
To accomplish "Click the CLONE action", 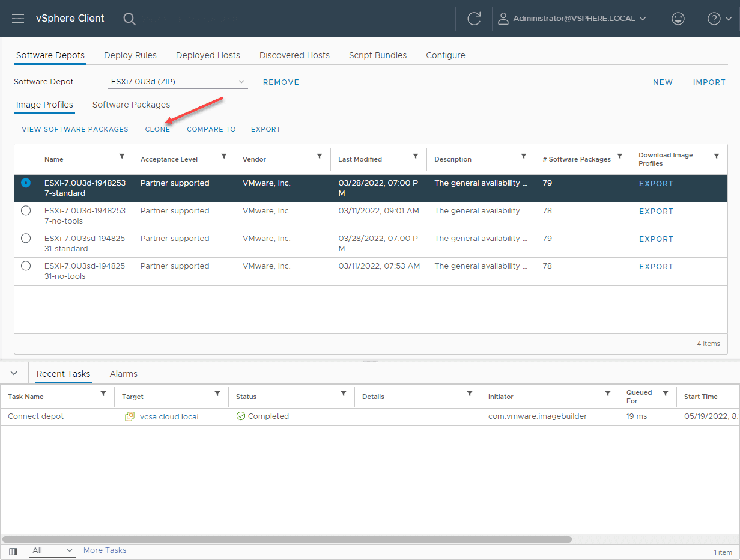I will [157, 129].
